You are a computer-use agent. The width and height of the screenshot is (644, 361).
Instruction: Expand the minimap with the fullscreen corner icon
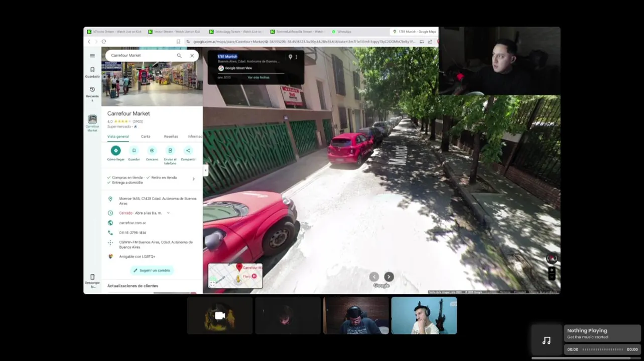click(213, 284)
